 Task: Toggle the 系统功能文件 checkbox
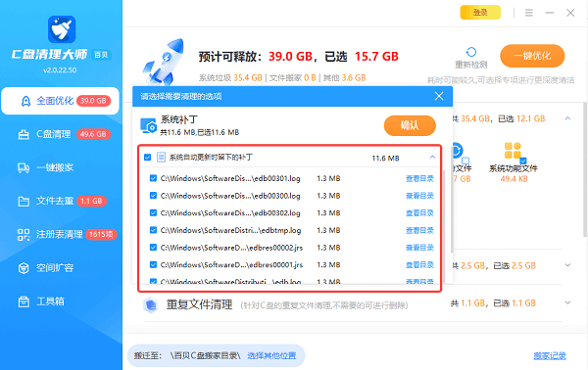(523, 161)
